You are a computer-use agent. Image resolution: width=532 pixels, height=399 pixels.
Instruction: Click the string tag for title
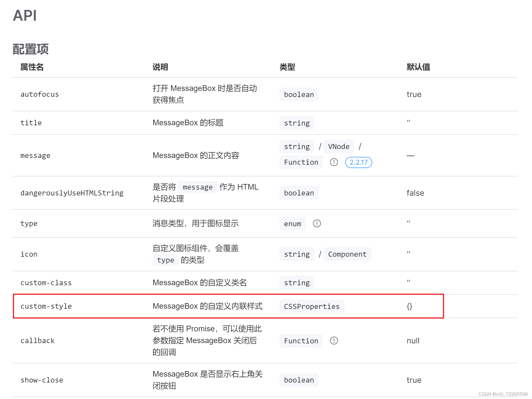[297, 123]
